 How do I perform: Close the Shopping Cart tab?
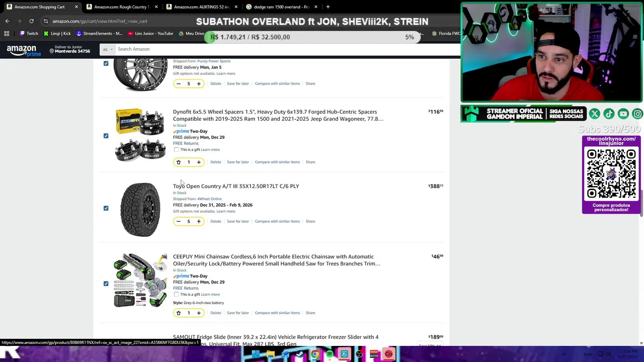(x=76, y=7)
